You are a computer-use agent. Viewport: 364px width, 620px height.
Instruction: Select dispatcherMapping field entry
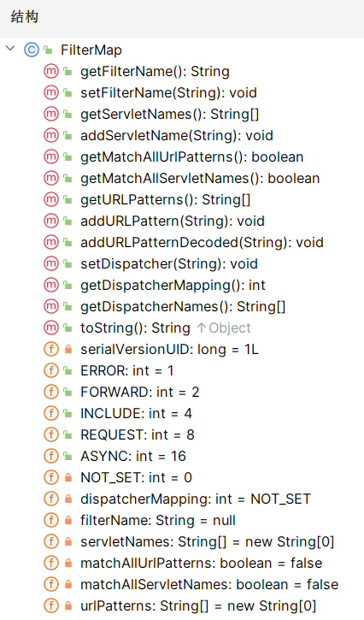[x=196, y=499]
